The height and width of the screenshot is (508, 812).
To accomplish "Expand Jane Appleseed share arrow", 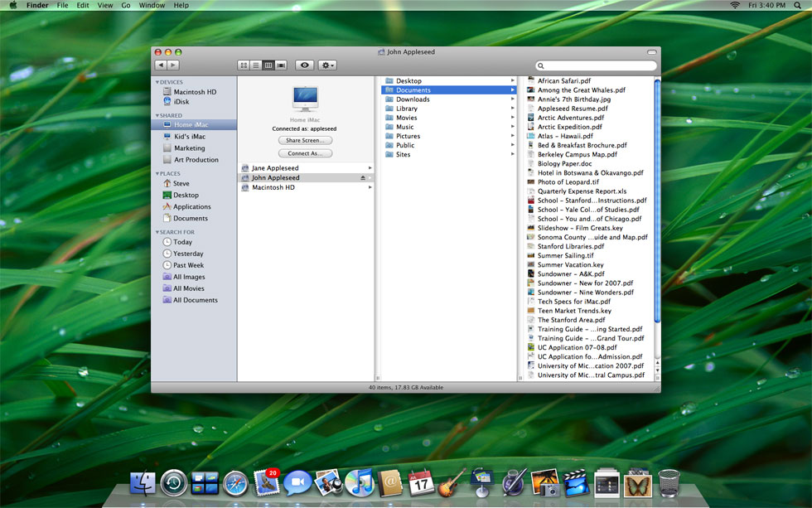I will coord(370,167).
